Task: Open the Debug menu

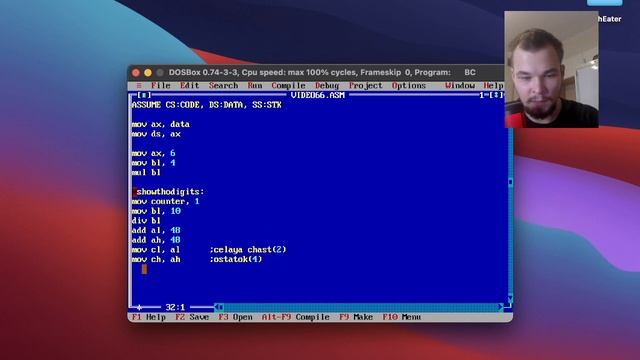Action: point(327,86)
